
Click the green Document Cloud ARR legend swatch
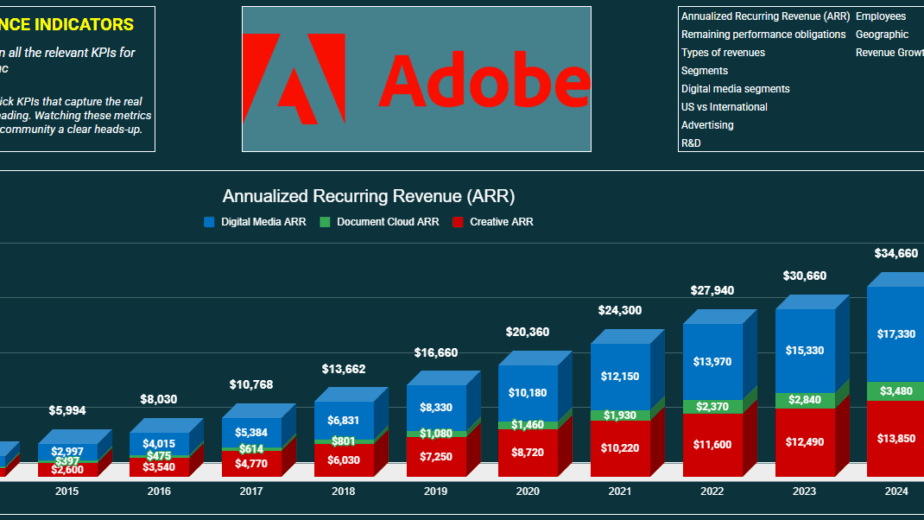[325, 222]
